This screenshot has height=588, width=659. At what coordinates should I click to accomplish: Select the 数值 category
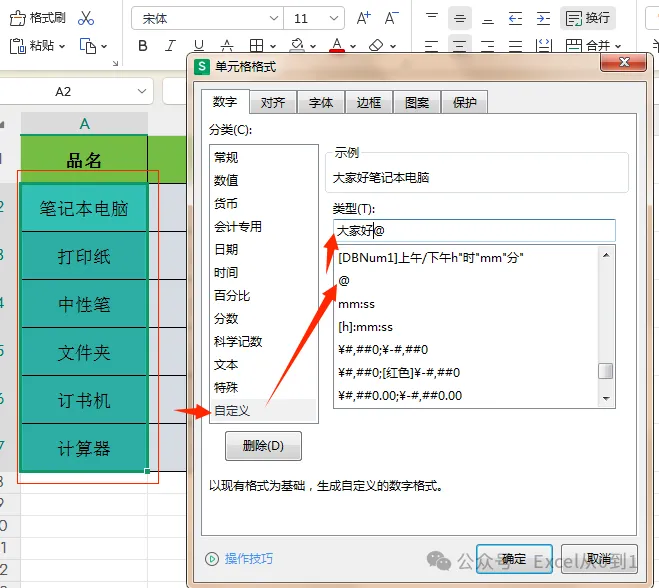264,181
